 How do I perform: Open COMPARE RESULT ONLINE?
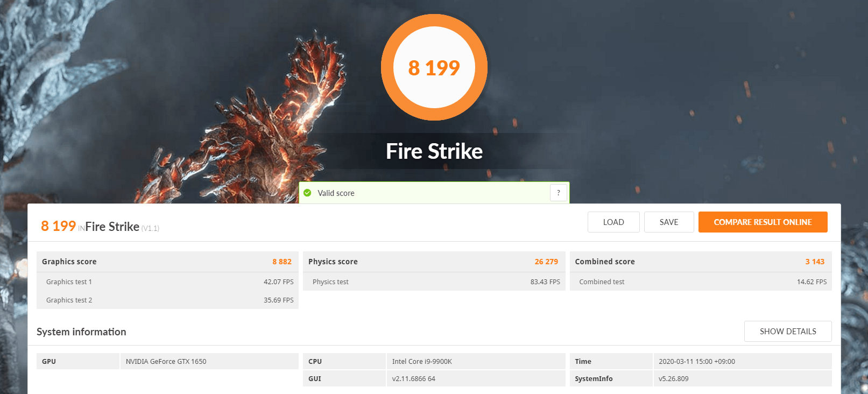(x=763, y=222)
